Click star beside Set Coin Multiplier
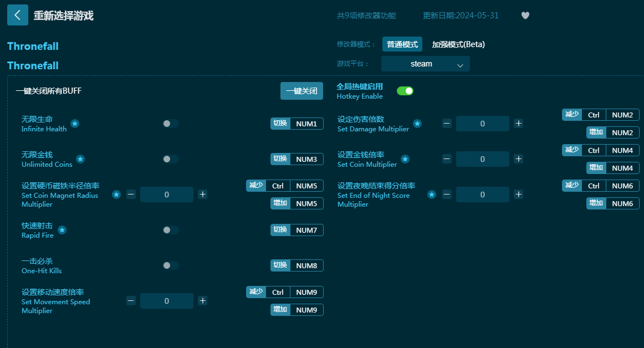 click(x=405, y=159)
